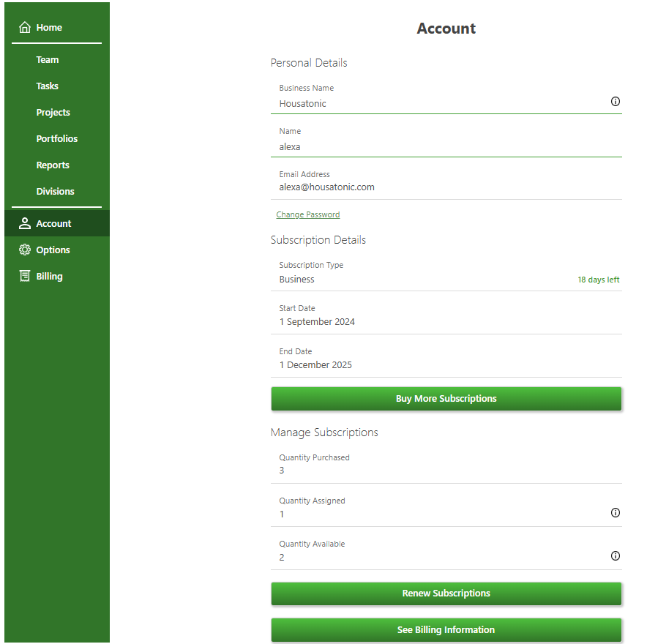Click info icon next to Quantity Available
The width and height of the screenshot is (647, 644).
point(615,556)
